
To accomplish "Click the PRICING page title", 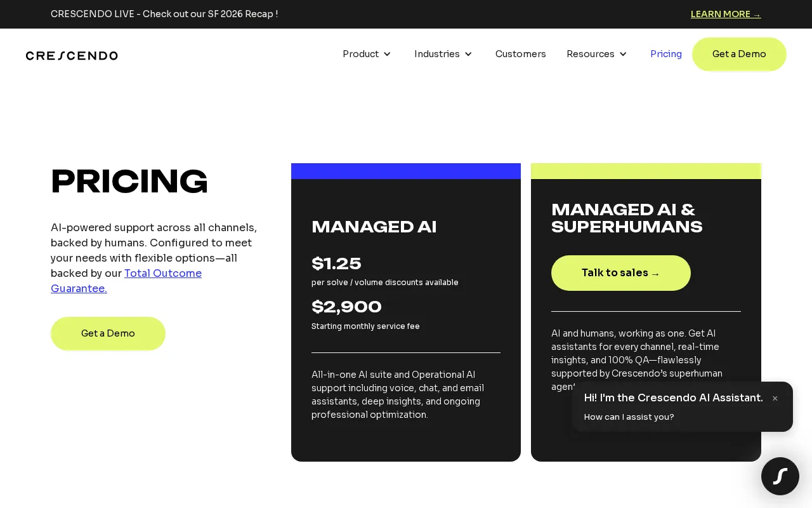I will coord(129,182).
